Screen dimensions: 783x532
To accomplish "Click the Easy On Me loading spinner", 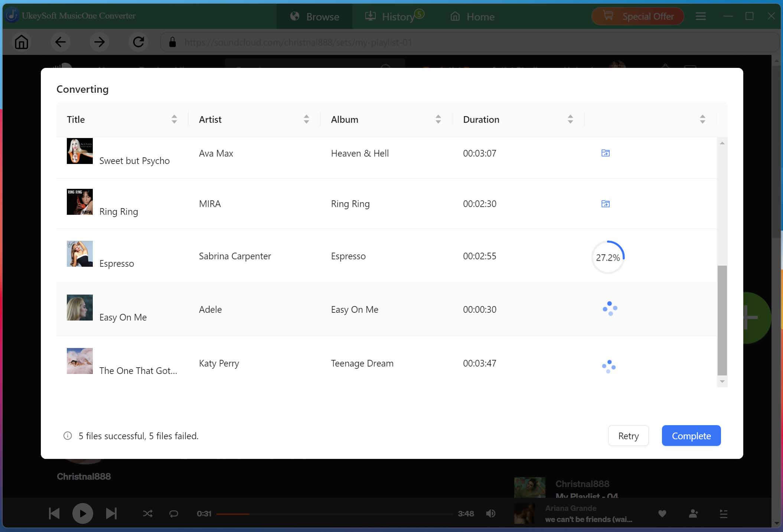I will coord(610,309).
